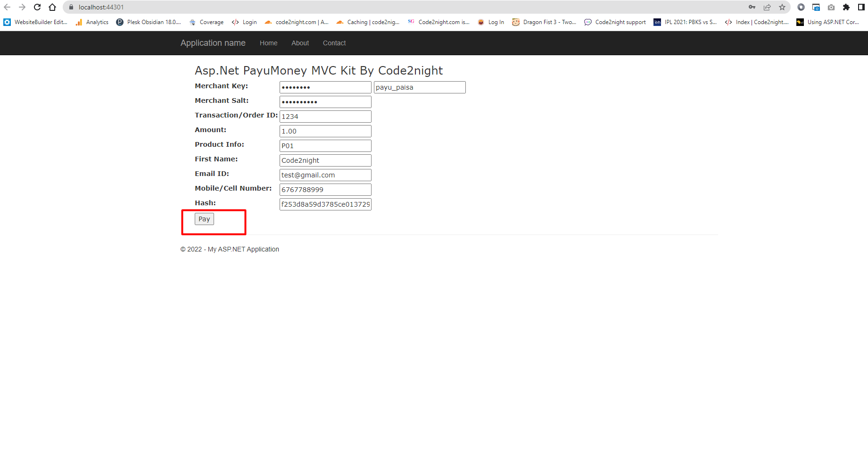Focus the Merchant Salt field
This screenshot has height=461, width=868.
pyautogui.click(x=325, y=102)
